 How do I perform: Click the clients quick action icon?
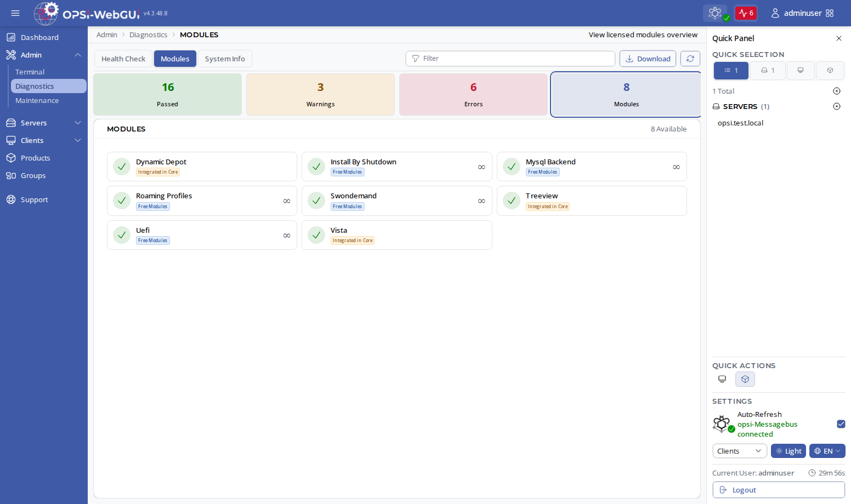click(722, 379)
